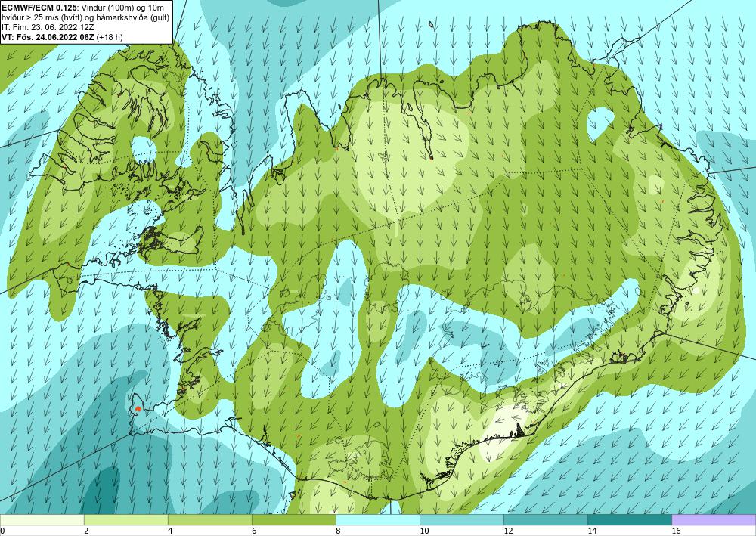The image size is (756, 536).
Task: Click the legend scale value "12"
Action: (x=508, y=531)
